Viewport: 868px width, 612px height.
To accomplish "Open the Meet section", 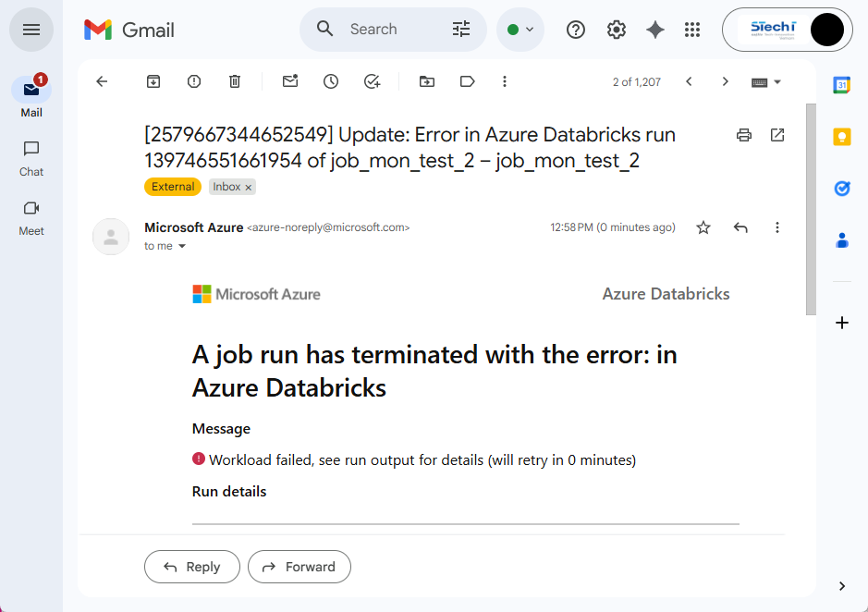I will click(x=31, y=216).
